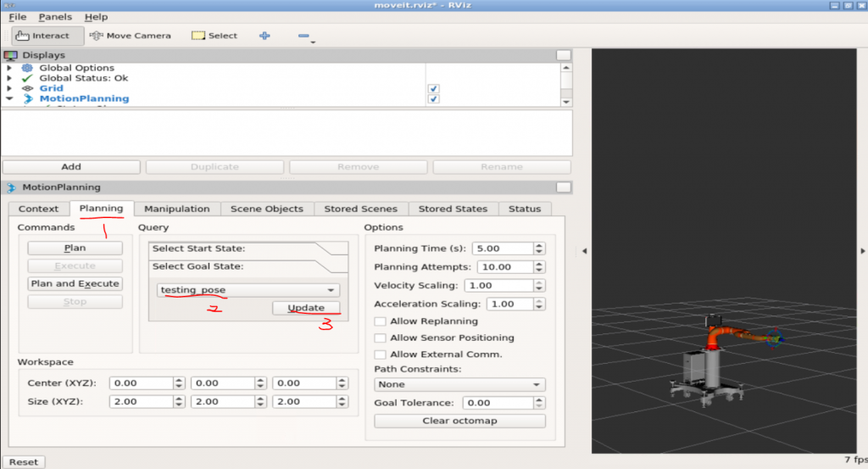Click the blue plus add-tool icon

(x=264, y=36)
